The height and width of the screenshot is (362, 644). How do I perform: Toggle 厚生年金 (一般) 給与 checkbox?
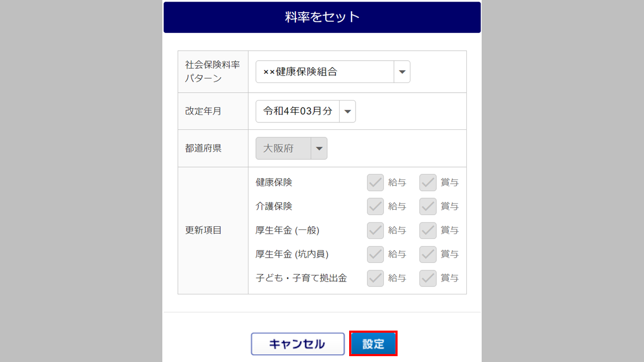click(376, 231)
